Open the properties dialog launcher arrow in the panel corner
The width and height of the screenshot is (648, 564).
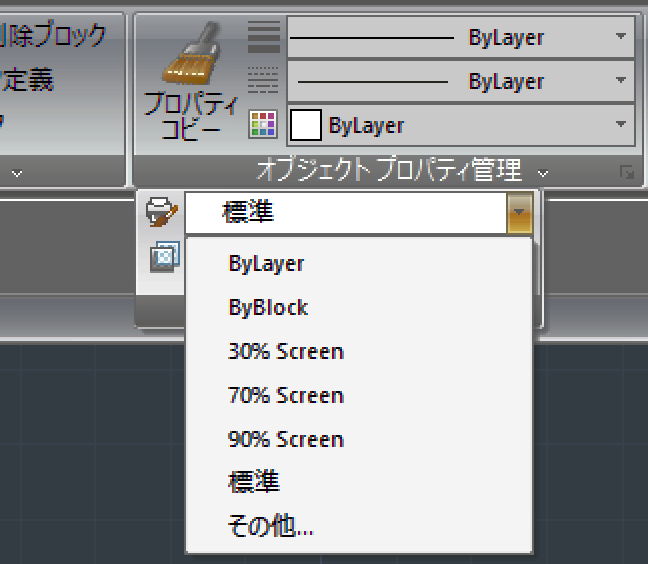(627, 172)
